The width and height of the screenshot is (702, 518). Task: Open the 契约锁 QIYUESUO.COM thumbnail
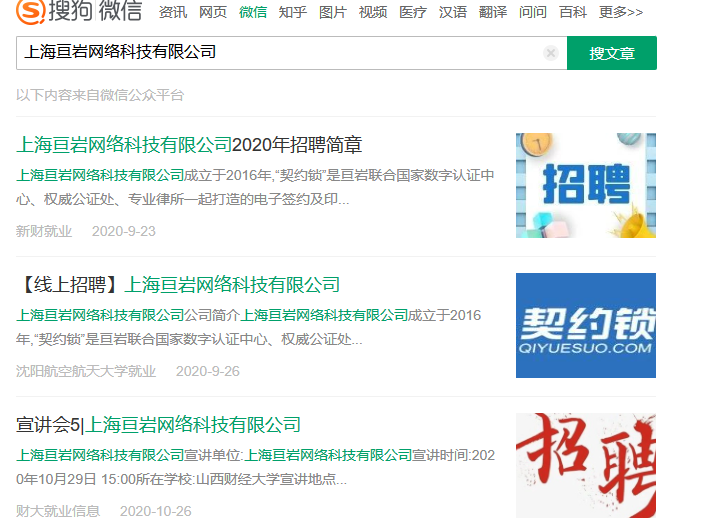click(x=586, y=325)
